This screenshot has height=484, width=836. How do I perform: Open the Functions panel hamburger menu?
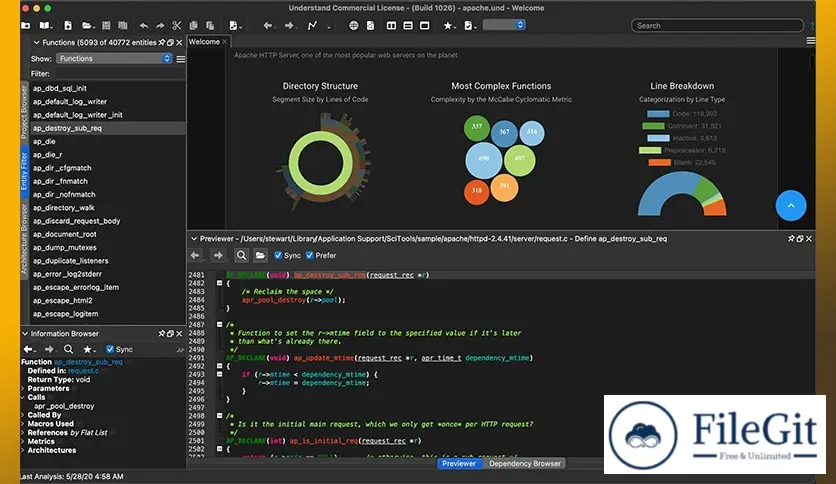click(181, 59)
